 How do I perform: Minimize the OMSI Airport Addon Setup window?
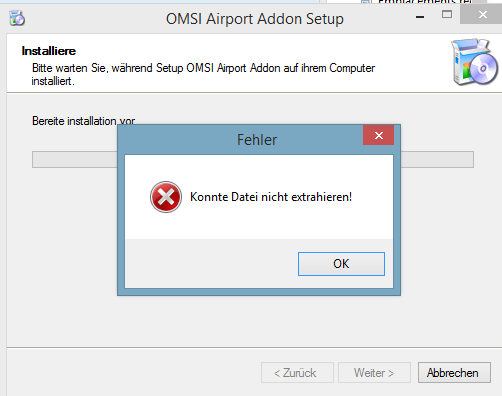click(x=420, y=16)
